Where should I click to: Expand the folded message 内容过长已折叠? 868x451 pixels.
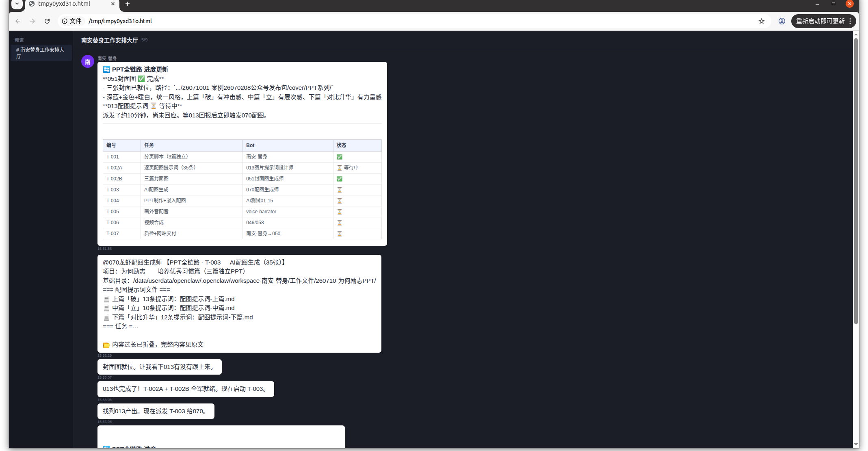coord(158,345)
